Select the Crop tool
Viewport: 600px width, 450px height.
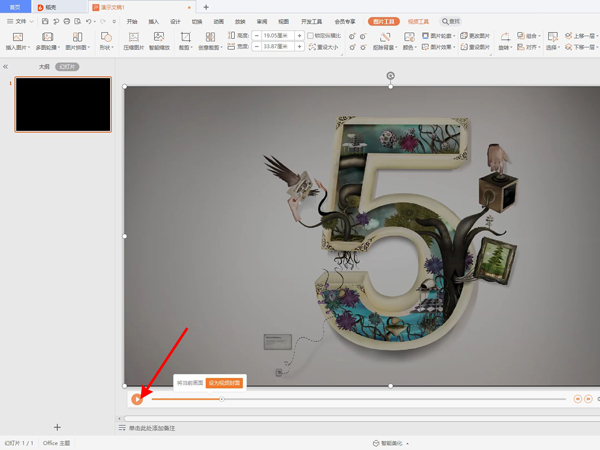185,37
